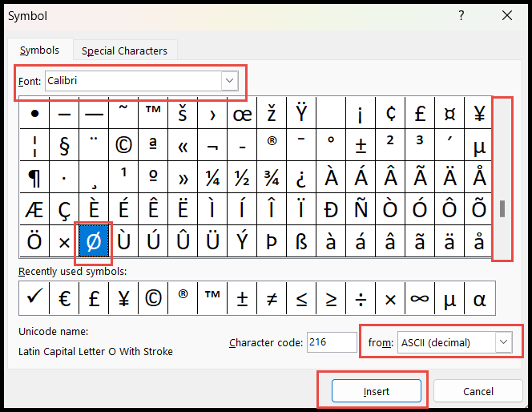Open the Symbols tab

40,50
